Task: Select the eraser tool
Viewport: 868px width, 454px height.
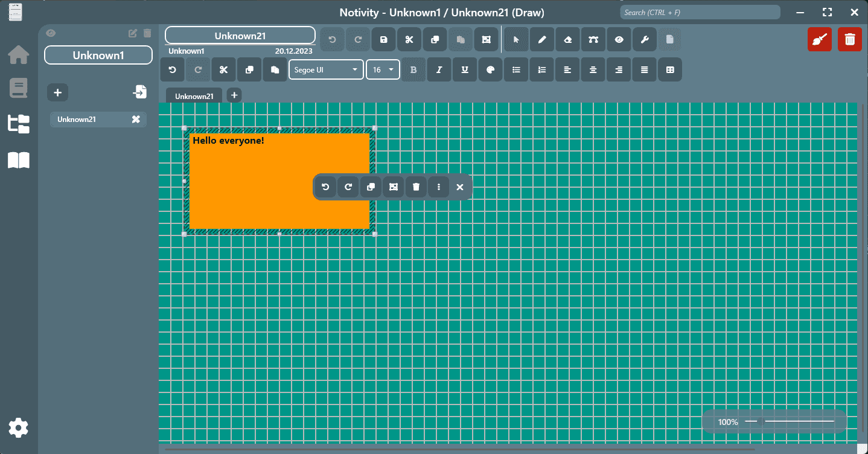Action: coord(567,40)
